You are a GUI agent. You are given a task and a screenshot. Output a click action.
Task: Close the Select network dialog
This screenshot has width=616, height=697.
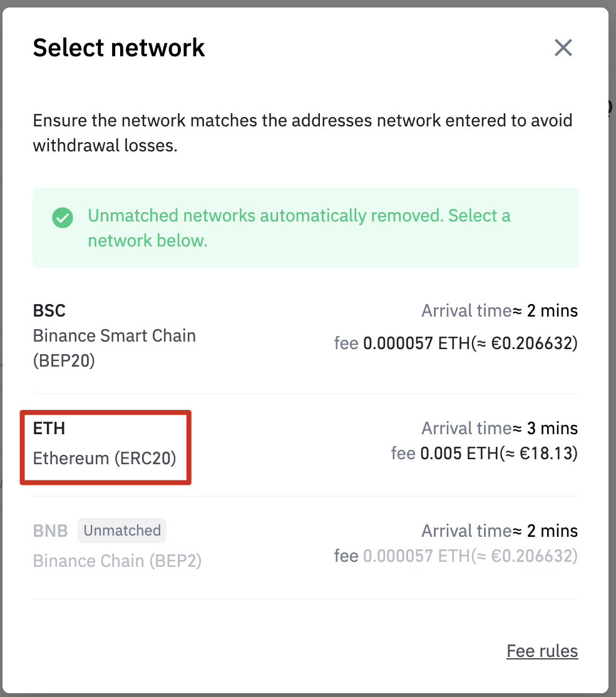coord(563,48)
